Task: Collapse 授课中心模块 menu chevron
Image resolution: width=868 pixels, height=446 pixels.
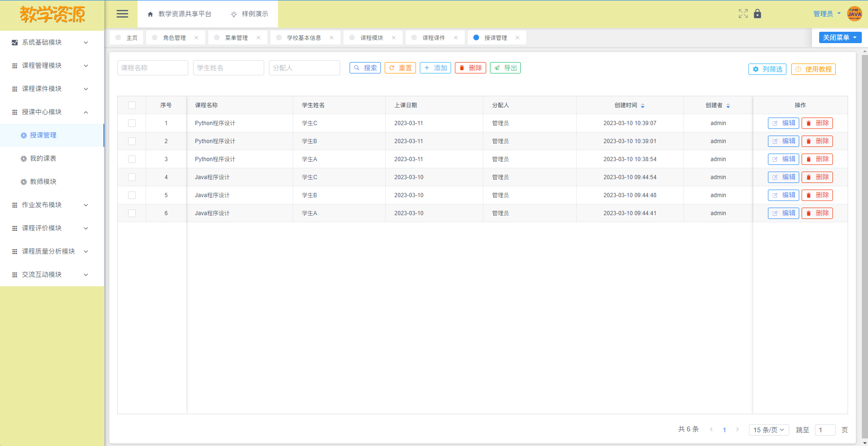Action: click(86, 112)
